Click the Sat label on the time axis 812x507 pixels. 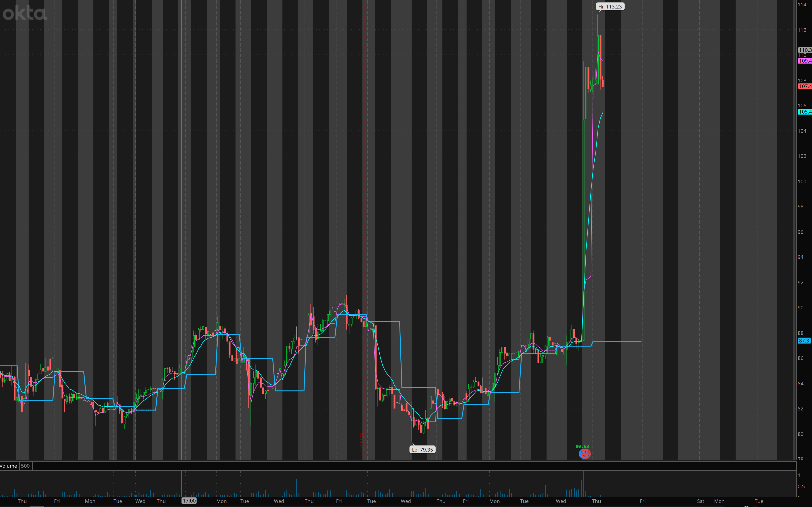[701, 501]
